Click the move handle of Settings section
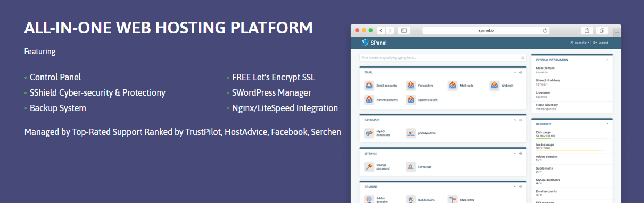 (521, 154)
